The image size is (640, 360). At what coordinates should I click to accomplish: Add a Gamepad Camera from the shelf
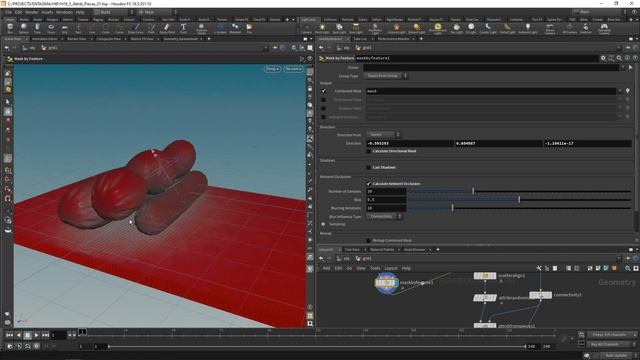click(x=604, y=29)
